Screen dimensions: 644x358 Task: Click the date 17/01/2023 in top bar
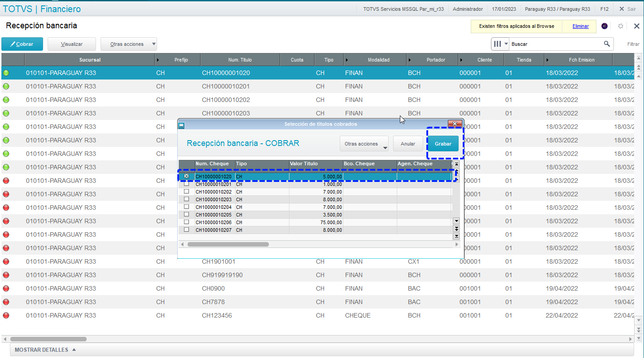[x=504, y=9]
